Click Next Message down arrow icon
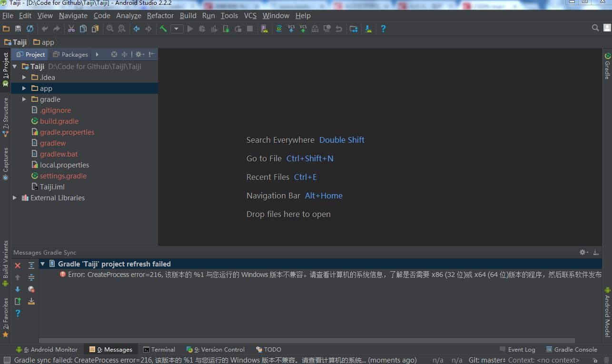Screen dimensions: 612x364 coord(18,289)
